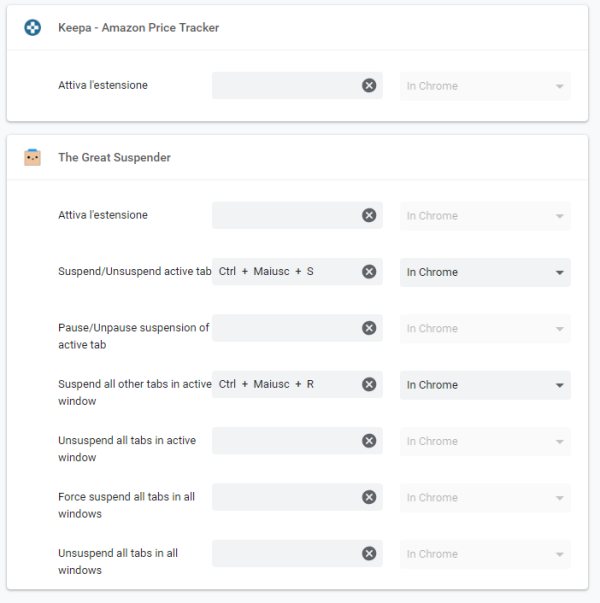Viewport: 600px width, 603px height.
Task: Remove the Ctrl + Maiusc + S shortcut
Action: [x=369, y=272]
